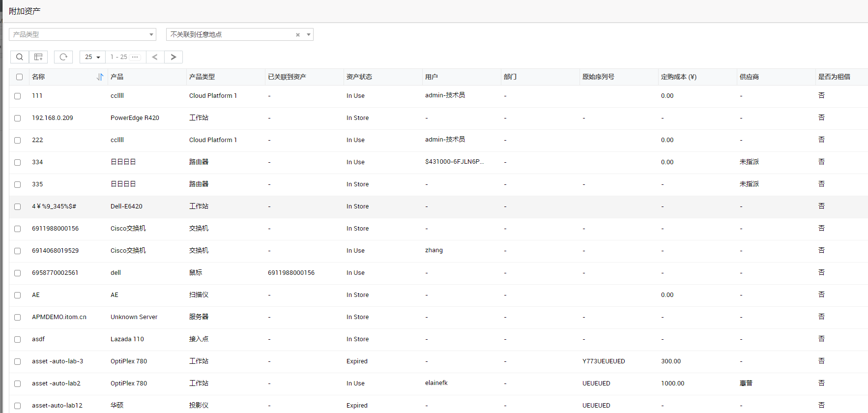Click the search magnifier icon in toolbar
Screen dimensions: 868x413
point(20,57)
